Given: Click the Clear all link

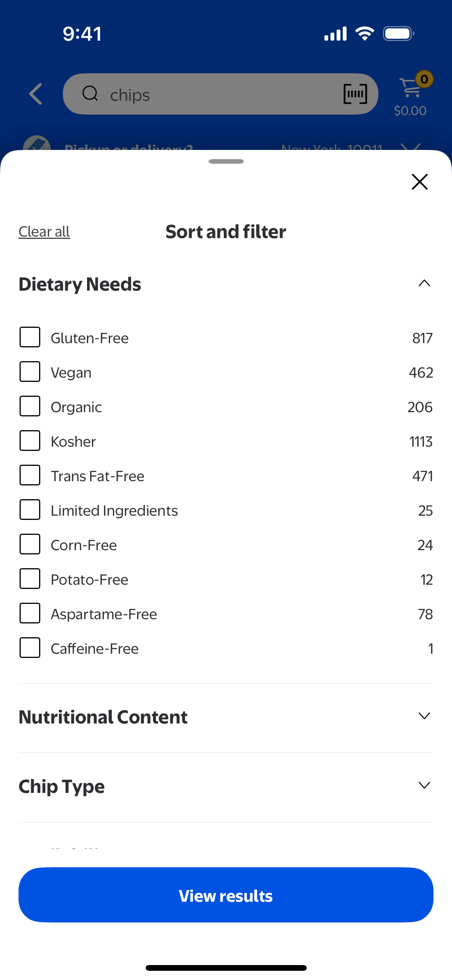Looking at the screenshot, I should [44, 232].
